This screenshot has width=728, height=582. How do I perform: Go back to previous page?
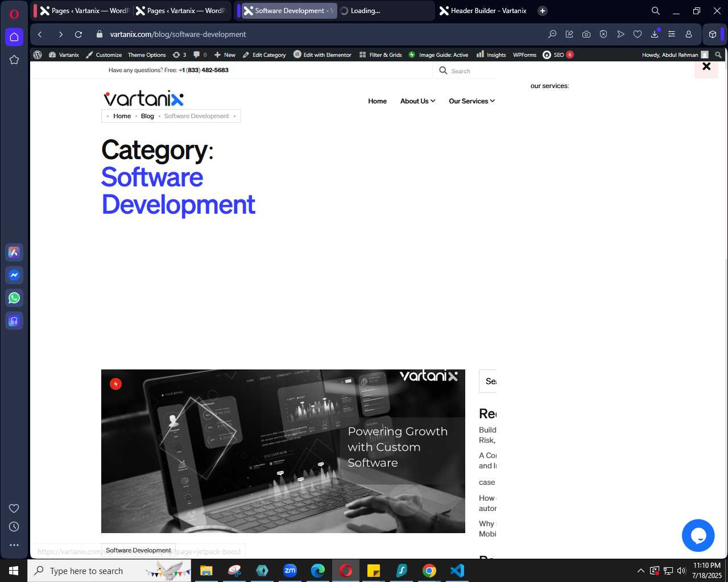[40, 34]
